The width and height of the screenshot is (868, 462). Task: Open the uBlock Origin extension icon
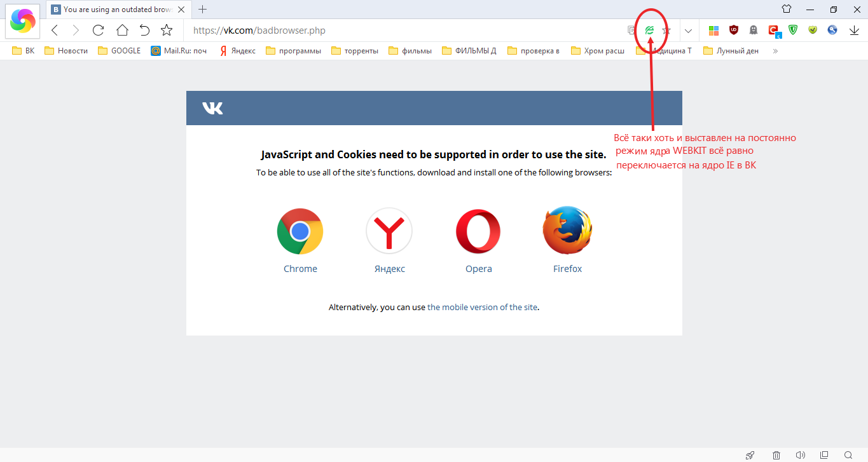coord(734,29)
